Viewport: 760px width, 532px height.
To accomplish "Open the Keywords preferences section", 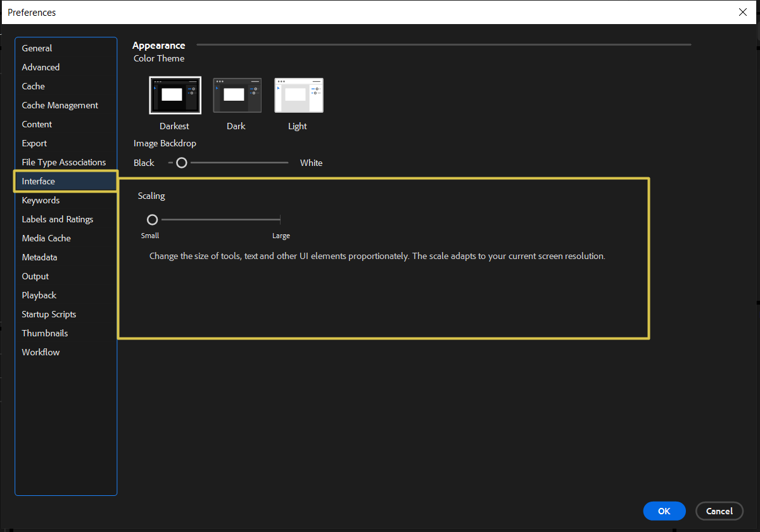I will pyautogui.click(x=41, y=200).
